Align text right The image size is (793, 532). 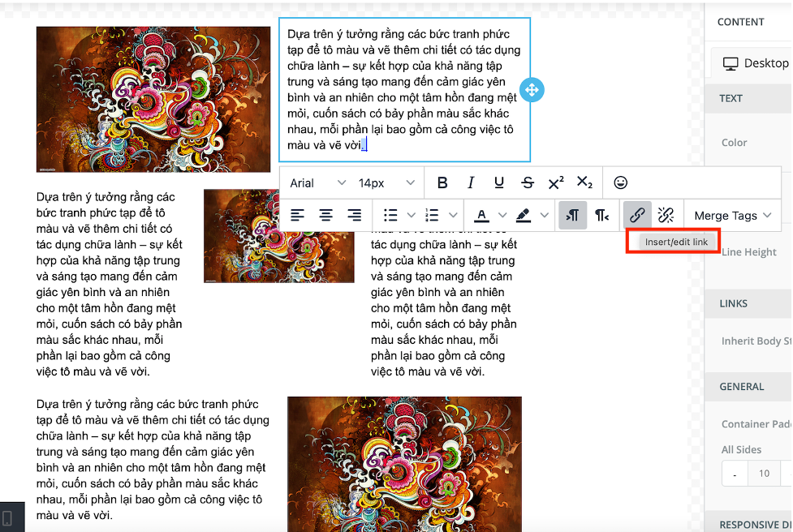click(x=354, y=216)
